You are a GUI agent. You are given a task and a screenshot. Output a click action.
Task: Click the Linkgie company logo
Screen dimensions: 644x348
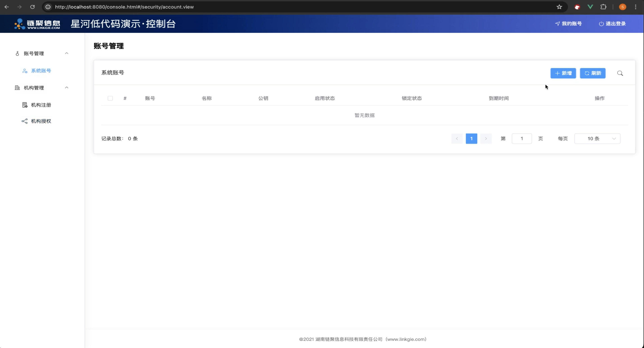click(x=37, y=24)
